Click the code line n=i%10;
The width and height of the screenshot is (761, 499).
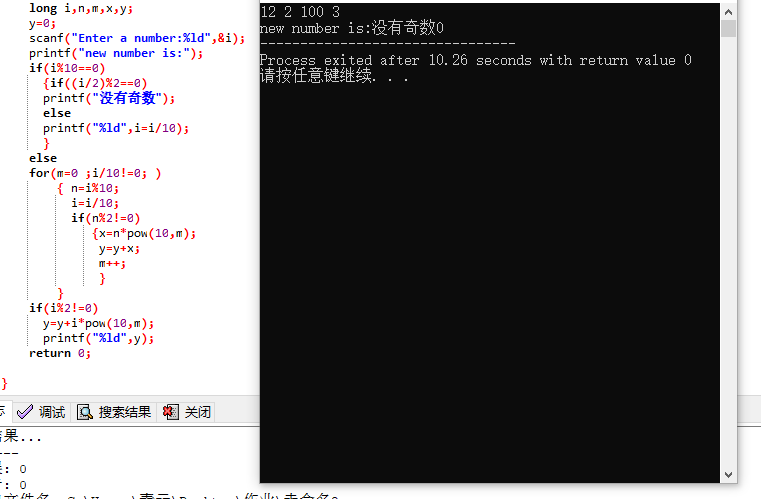point(94,188)
